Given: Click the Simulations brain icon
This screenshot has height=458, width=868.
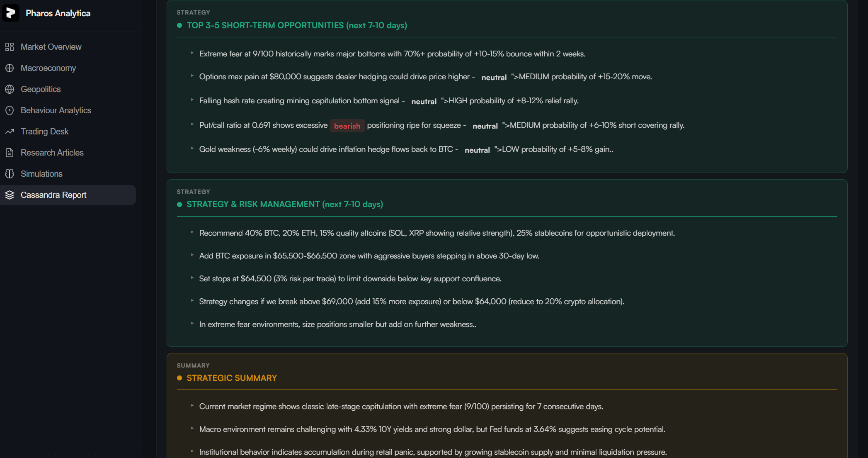Looking at the screenshot, I should (x=10, y=174).
